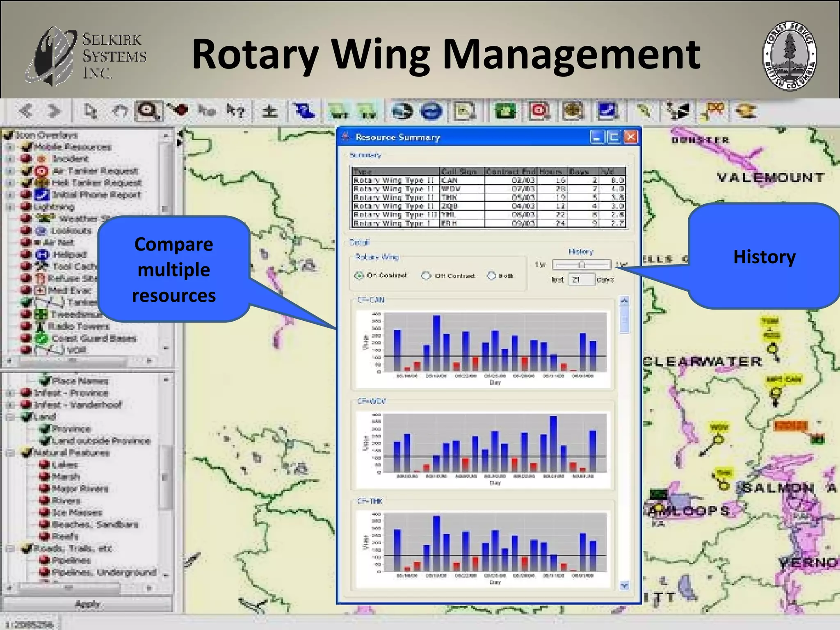This screenshot has width=840, height=630.
Task: Select the YML row in summary table
Action: 488,215
